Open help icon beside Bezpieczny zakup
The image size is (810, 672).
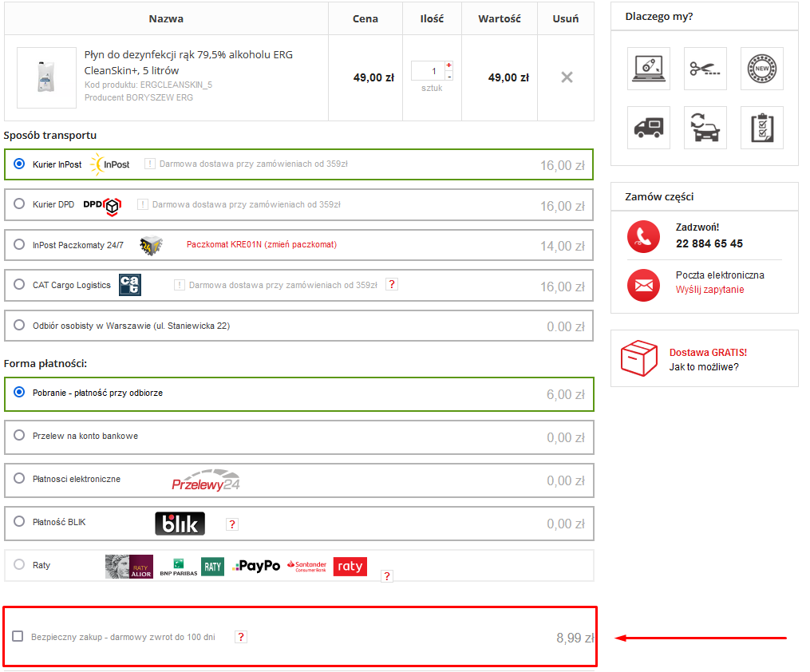pyautogui.click(x=241, y=637)
